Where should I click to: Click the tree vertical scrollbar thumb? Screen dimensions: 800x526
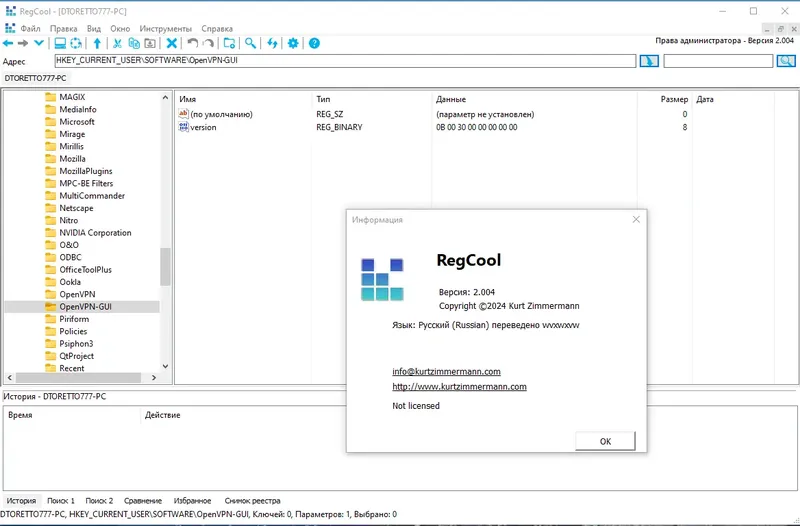165,267
